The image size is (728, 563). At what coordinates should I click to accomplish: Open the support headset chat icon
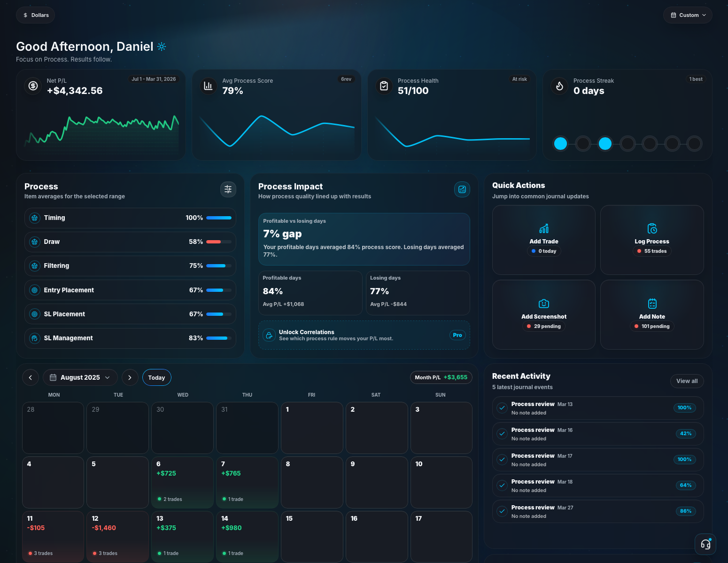pos(705,544)
